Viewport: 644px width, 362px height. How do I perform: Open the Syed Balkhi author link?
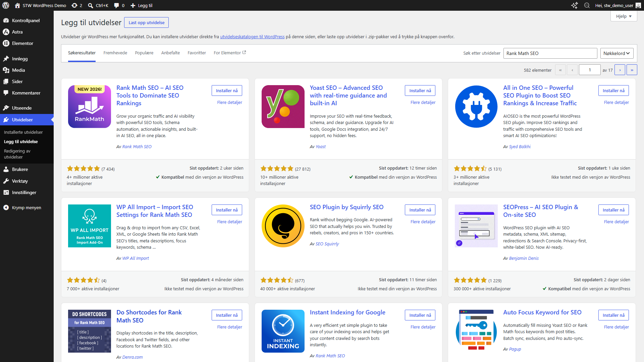(520, 147)
